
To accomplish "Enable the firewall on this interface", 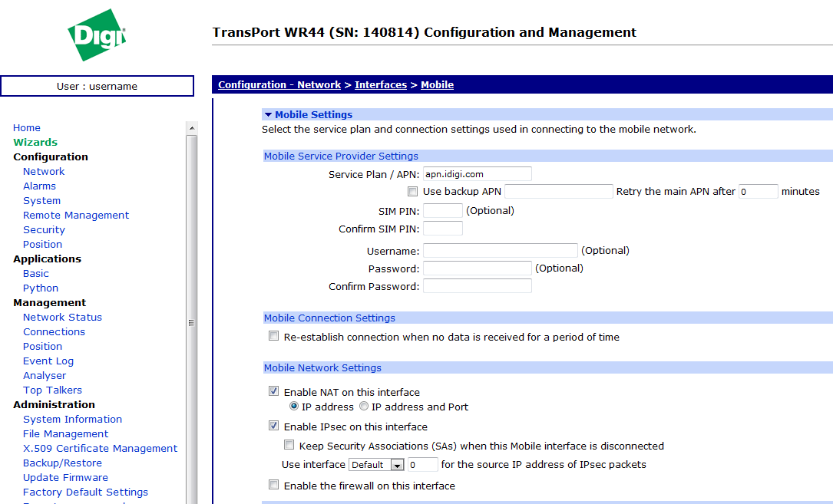I will click(274, 486).
